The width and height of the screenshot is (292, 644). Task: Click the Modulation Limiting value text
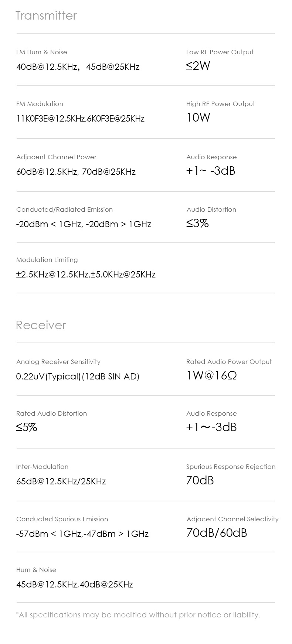pos(86,275)
